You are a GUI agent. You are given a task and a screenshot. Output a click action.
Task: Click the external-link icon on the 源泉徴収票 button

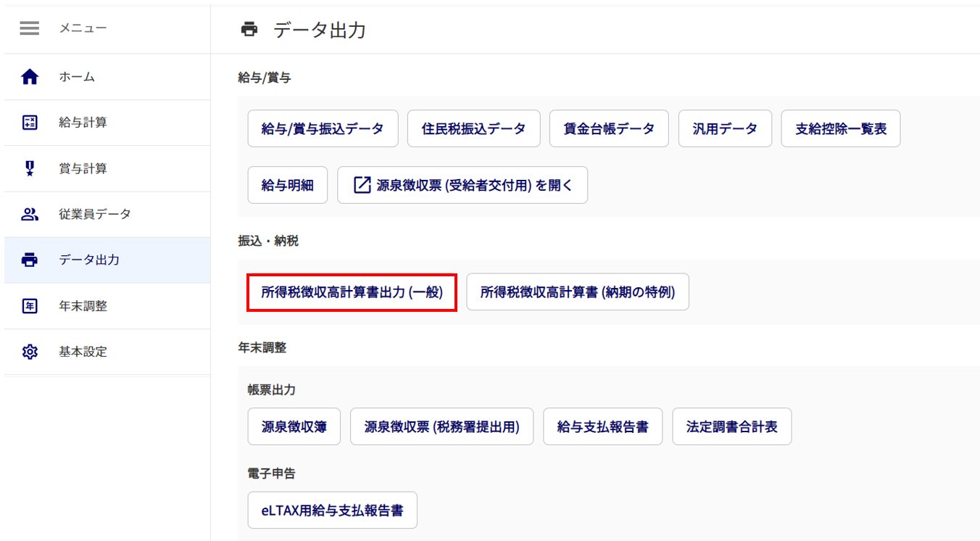[362, 185]
